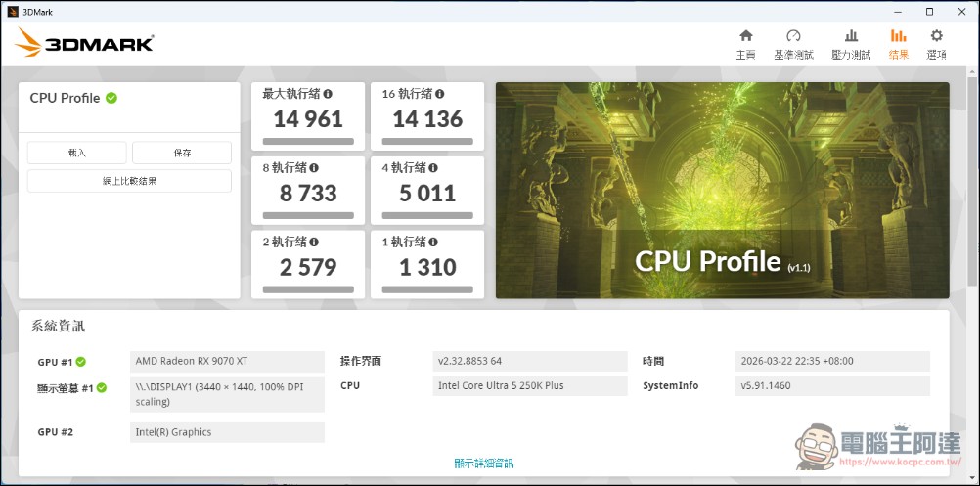Viewport: 980px width, 486px height.
Task: Click the info icon next to 4 執行緒
Action: coord(433,168)
